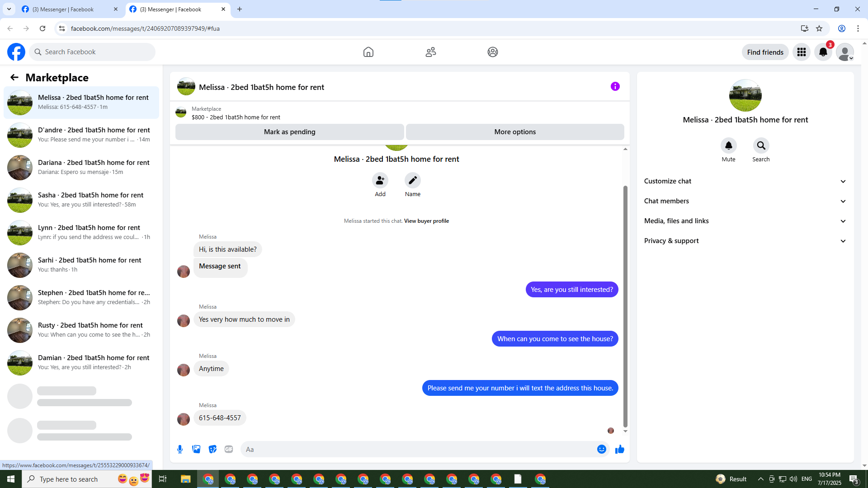Image resolution: width=868 pixels, height=488 pixels.
Task: Mark the listing as pending
Action: click(290, 132)
